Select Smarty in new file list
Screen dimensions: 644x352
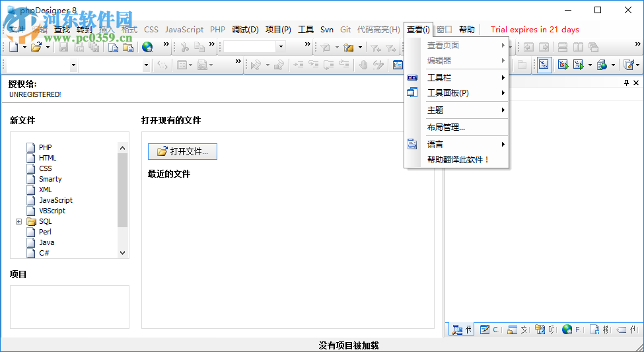pos(50,179)
